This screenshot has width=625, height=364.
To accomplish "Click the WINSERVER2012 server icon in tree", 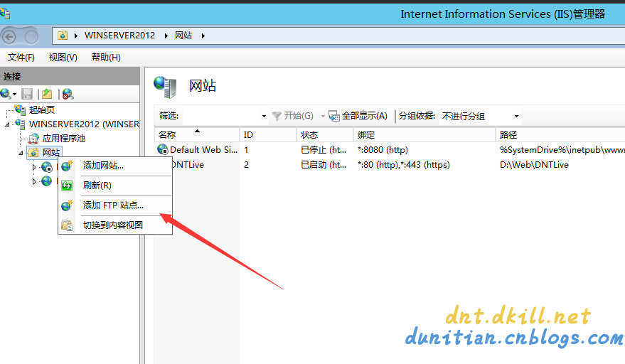I will [x=20, y=124].
